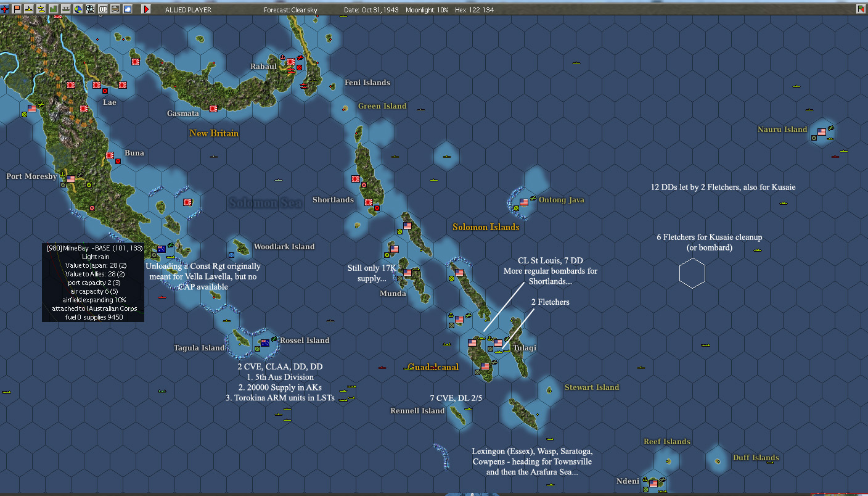Select the US flag at Nauru Island
This screenshot has width=868, height=496.
tap(822, 132)
